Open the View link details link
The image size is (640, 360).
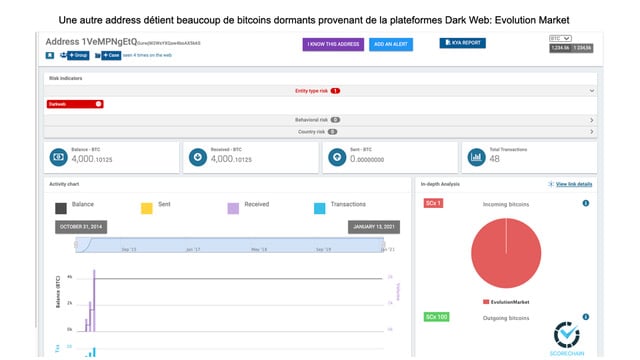[574, 184]
